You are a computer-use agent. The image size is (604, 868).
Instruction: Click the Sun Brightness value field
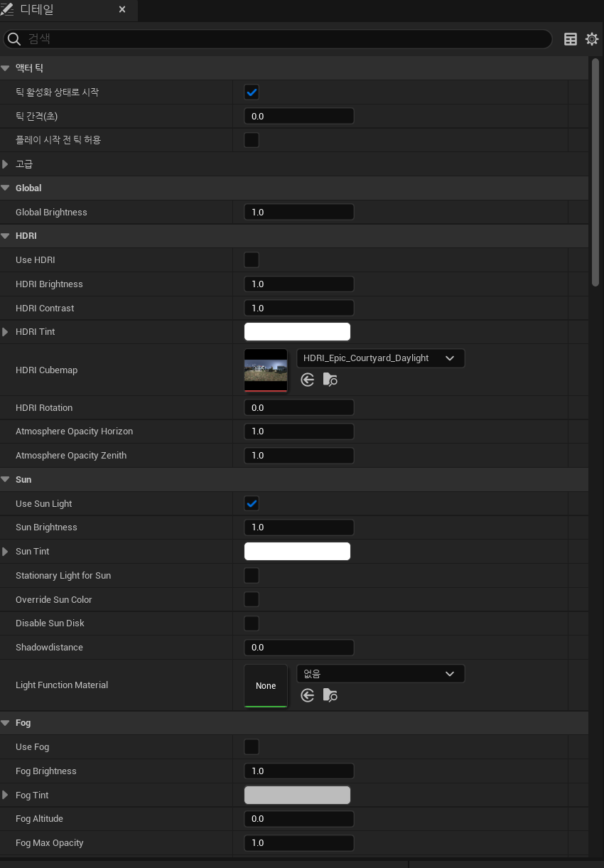(x=299, y=527)
